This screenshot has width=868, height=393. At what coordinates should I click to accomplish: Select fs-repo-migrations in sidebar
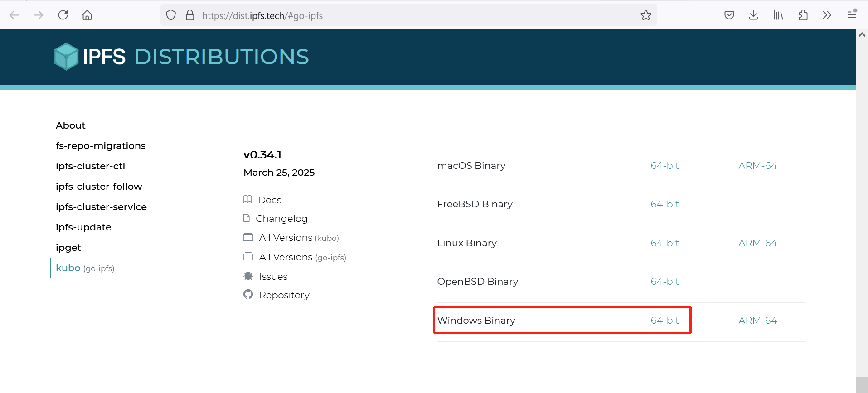coord(101,146)
